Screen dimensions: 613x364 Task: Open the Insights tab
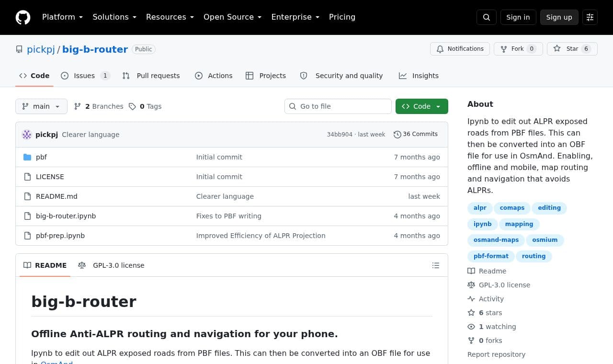click(419, 76)
